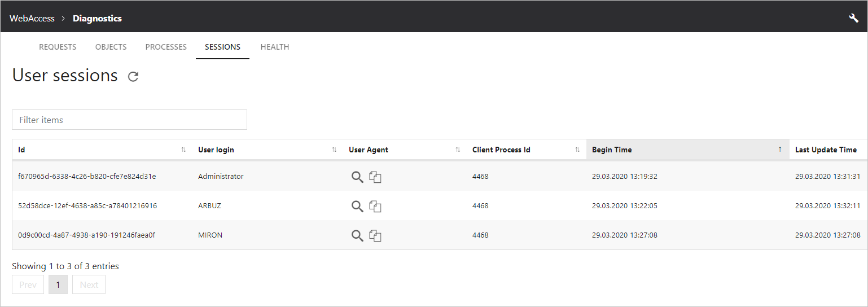
Task: View MIRON user agent with magnifier
Action: click(x=357, y=235)
